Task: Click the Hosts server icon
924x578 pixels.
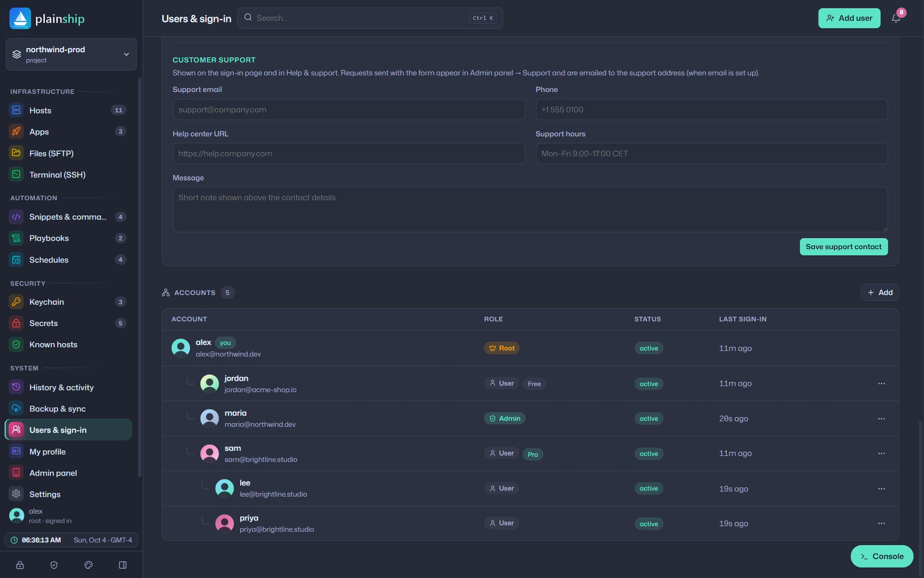Action: click(x=16, y=110)
